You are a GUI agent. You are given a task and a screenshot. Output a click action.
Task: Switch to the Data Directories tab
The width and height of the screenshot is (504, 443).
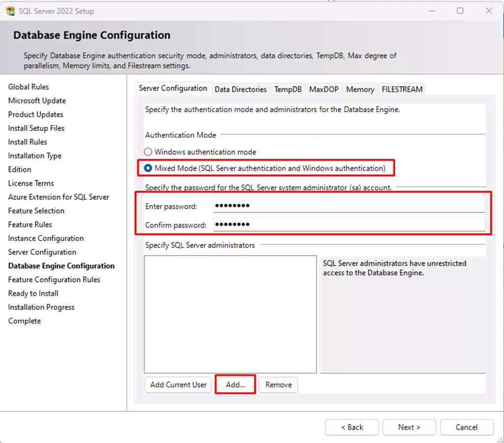[x=241, y=89]
